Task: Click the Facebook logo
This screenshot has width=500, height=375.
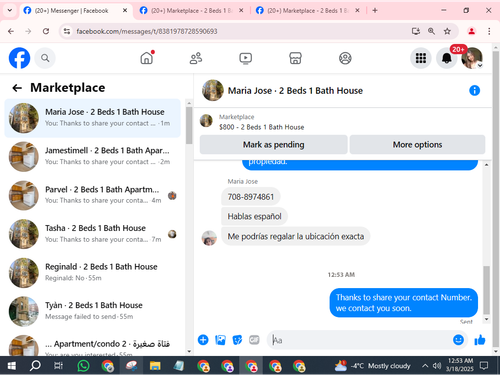Action: 19,58
